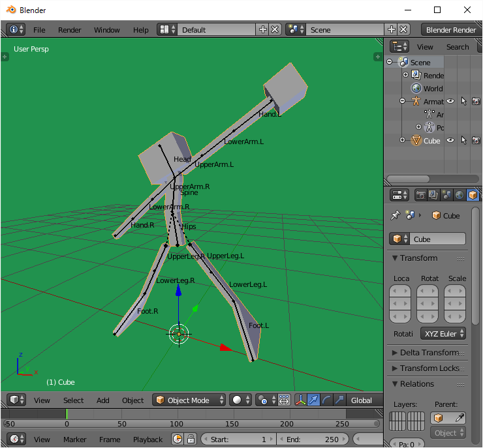Toggle the 3D manipulator axes widget
Screen dimensions: 483x448
click(301, 400)
